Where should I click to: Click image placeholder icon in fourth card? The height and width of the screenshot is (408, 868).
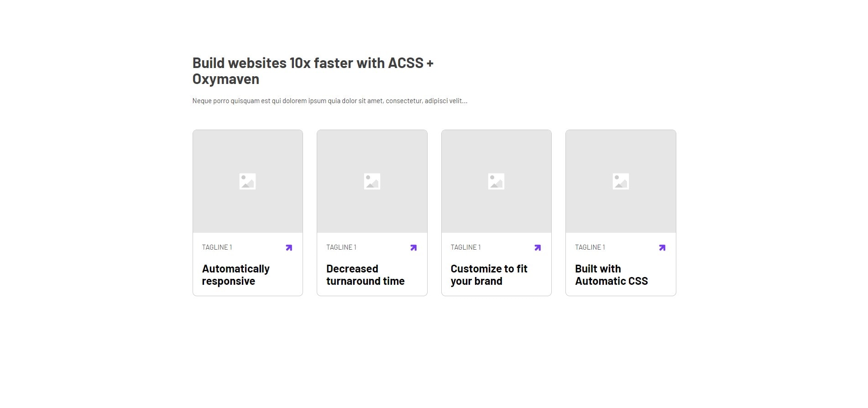[x=621, y=182]
